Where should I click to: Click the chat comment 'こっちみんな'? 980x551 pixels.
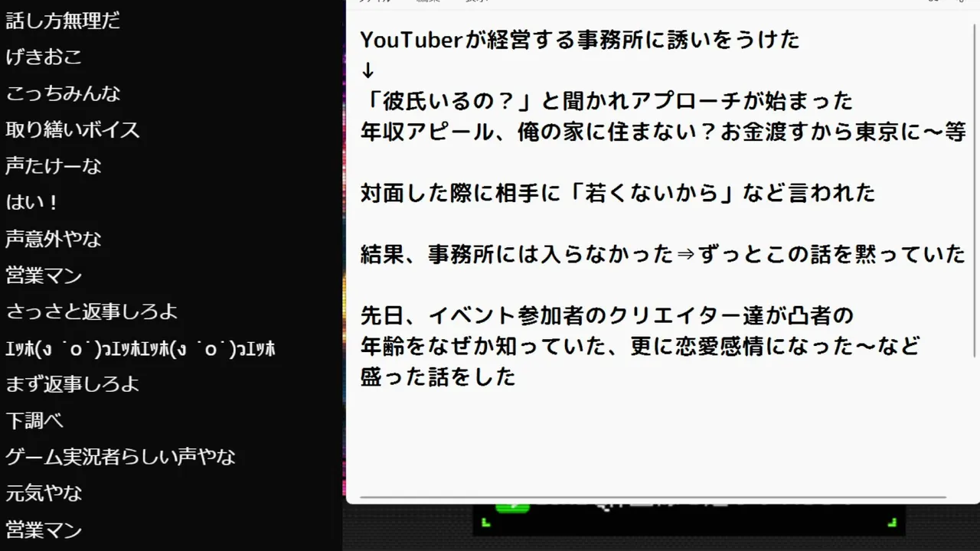63,93
